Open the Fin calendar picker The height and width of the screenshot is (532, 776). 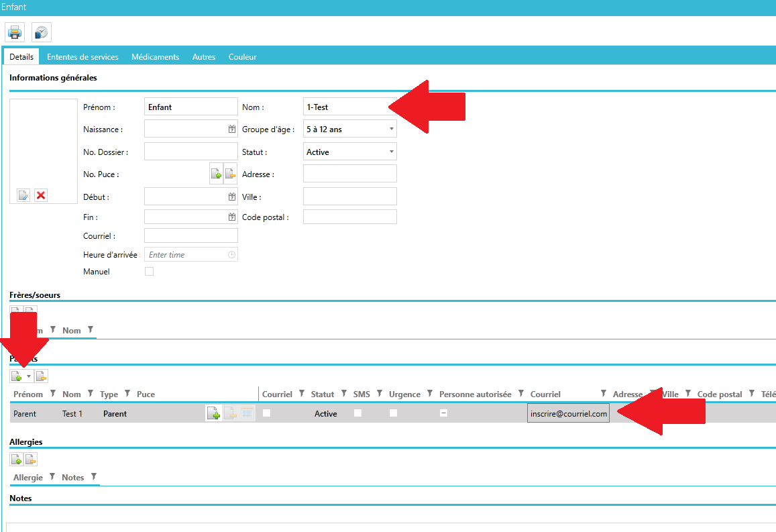pyautogui.click(x=231, y=217)
